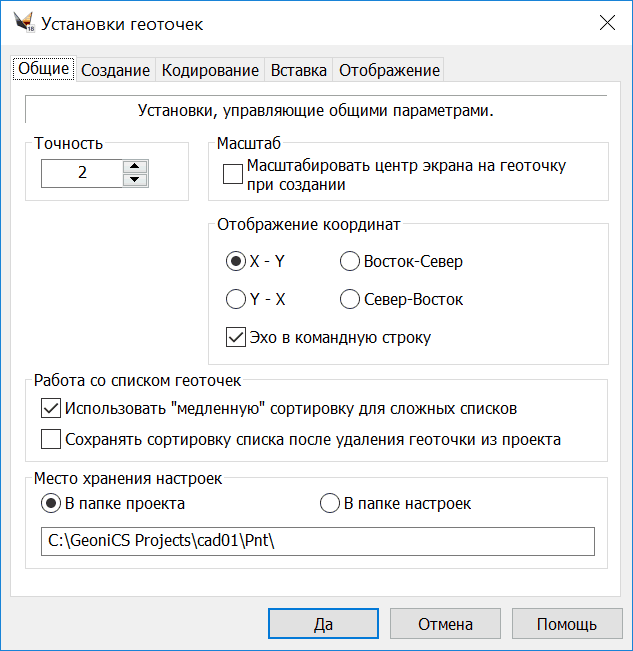
Task: Enable scaling screen center on geopoint
Action: (233, 175)
